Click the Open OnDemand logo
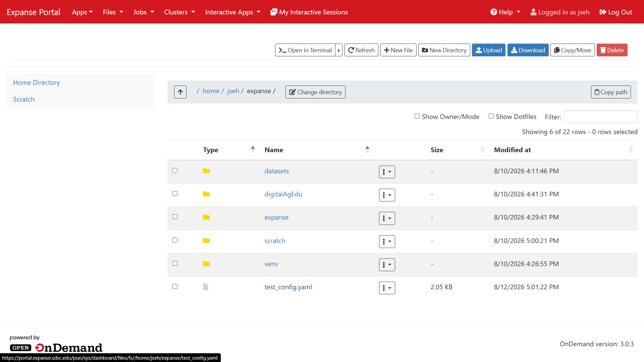 [x=56, y=348]
